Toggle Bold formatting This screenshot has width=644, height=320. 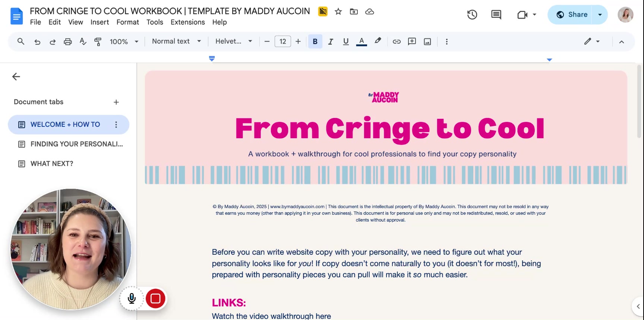[x=315, y=42]
